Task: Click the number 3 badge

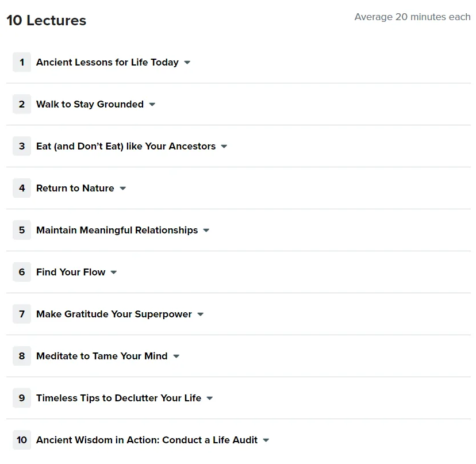Action: (x=22, y=146)
